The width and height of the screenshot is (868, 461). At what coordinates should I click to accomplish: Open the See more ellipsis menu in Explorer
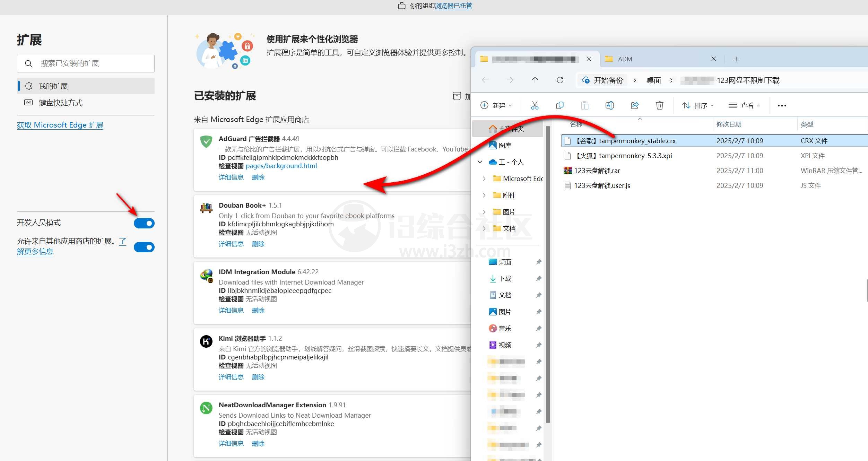point(782,105)
